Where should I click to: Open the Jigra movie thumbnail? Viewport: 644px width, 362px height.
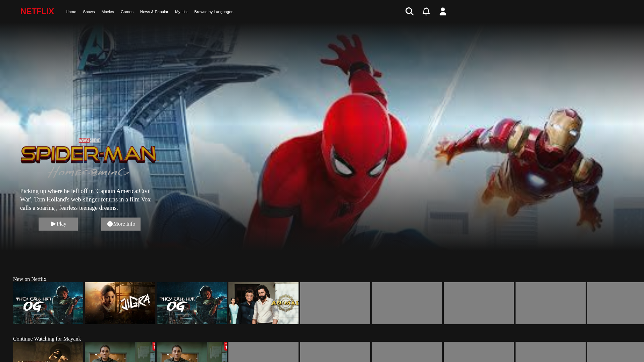[120, 303]
